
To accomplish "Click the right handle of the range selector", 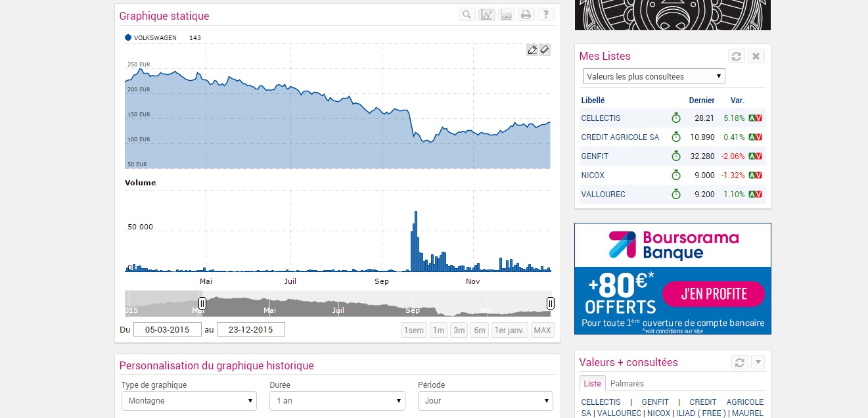I will [551, 303].
